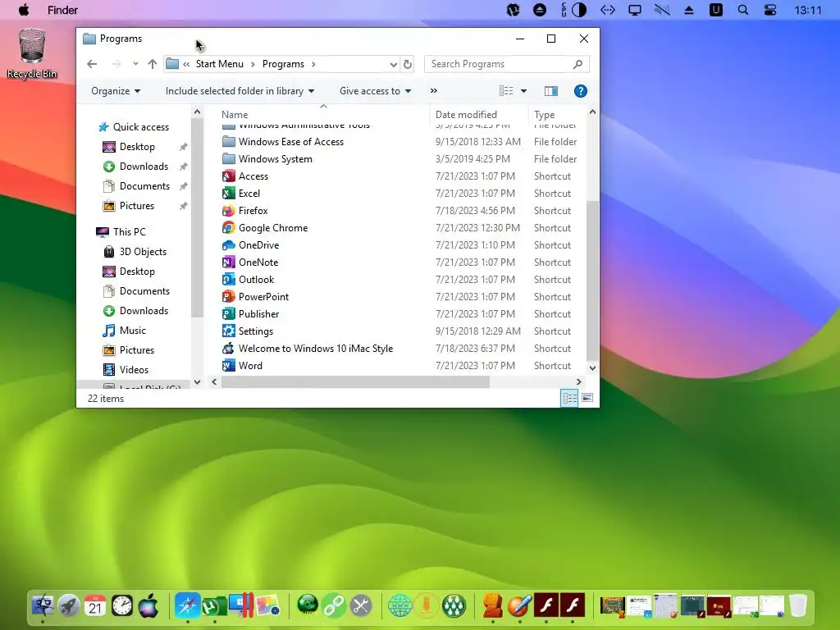Select the Word shortcut
The width and height of the screenshot is (840, 630).
(x=250, y=365)
